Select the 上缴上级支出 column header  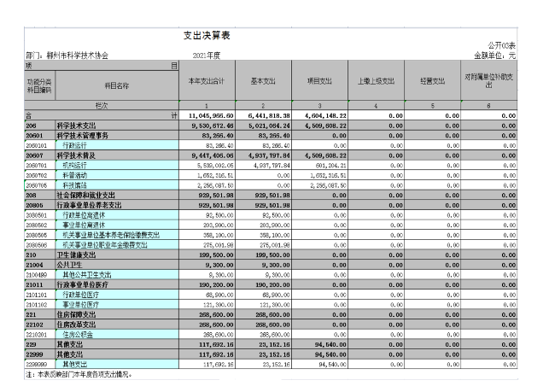click(376, 81)
